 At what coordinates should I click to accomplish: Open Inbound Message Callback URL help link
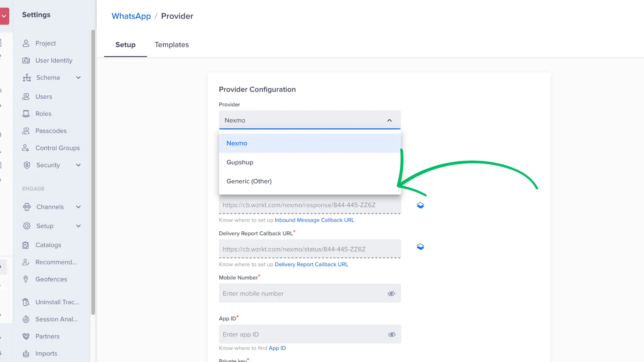(x=314, y=220)
